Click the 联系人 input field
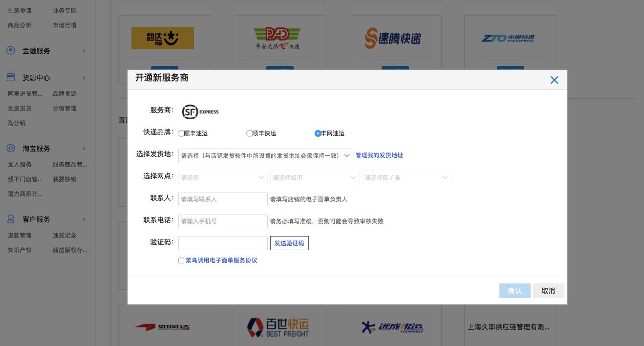Image resolution: width=644 pixels, height=346 pixels. tap(223, 199)
